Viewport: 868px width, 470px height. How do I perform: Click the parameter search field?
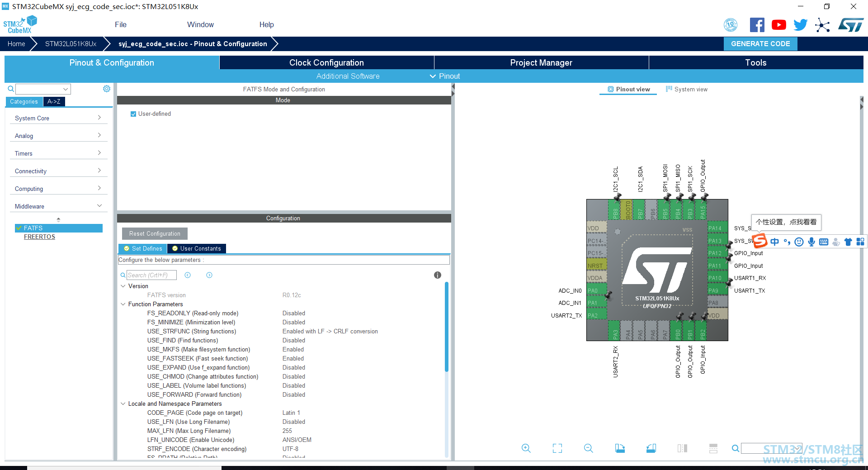tap(151, 275)
